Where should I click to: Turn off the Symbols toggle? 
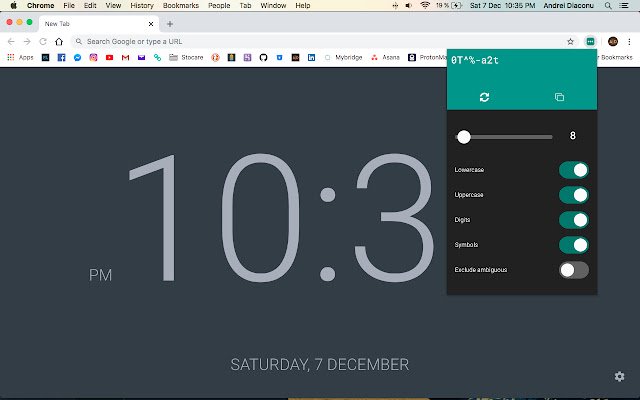574,245
